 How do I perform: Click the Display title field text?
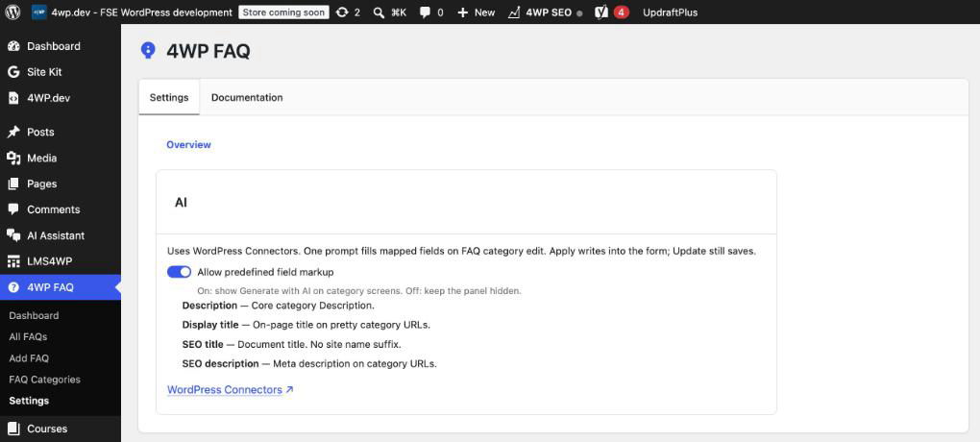point(306,325)
